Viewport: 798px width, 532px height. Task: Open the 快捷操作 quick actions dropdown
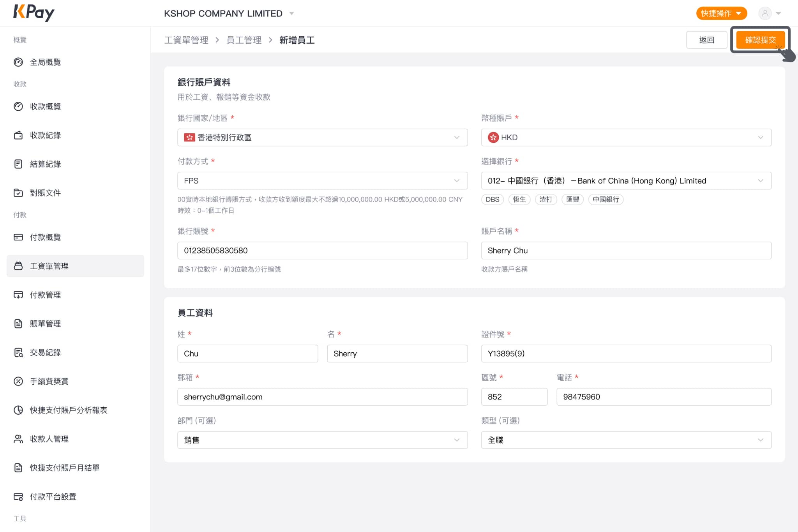coord(721,14)
